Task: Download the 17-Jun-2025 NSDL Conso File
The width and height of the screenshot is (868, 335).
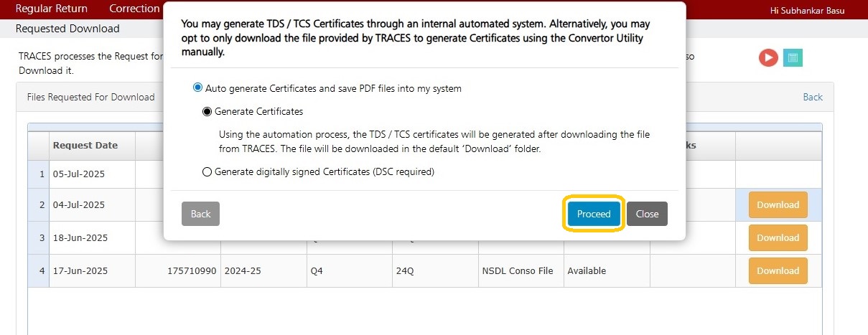Action: (x=778, y=270)
